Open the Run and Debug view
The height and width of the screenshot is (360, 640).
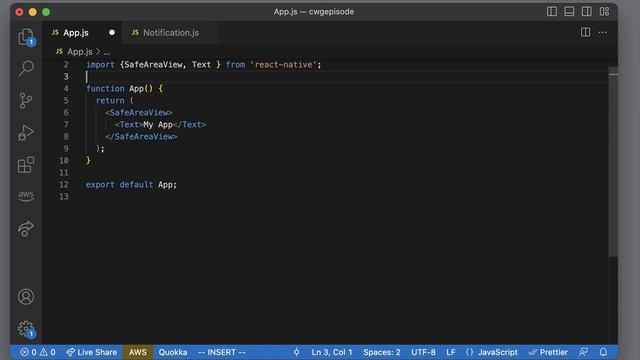[26, 133]
